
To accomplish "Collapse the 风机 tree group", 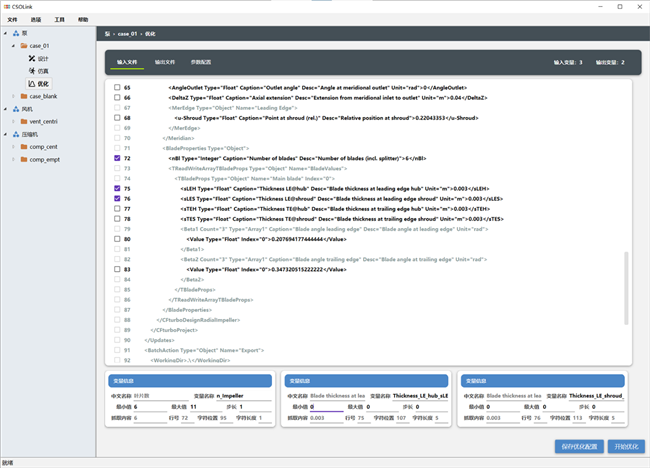I will click(5, 108).
